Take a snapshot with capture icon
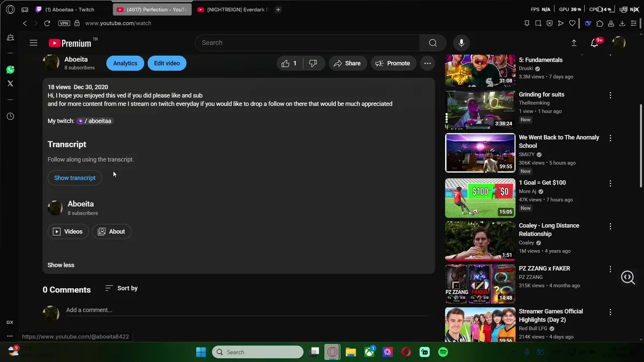The width and height of the screenshot is (644, 362). (538, 23)
